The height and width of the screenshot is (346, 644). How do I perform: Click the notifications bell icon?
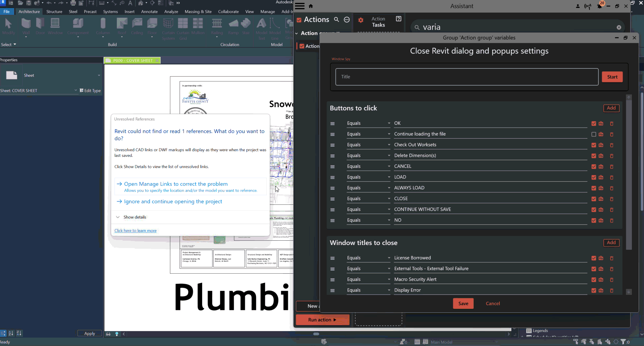pos(599,6)
